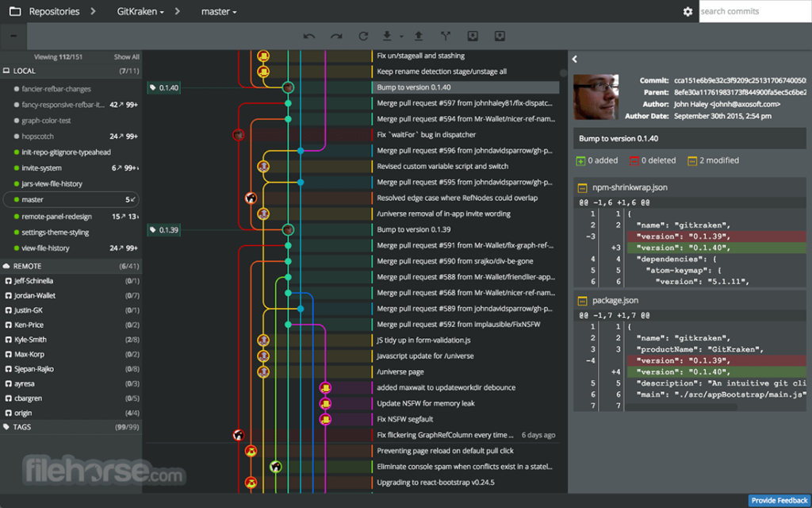Pop the stash using the rightmost toolbar icon
This screenshot has height=508, width=812.
[500, 36]
